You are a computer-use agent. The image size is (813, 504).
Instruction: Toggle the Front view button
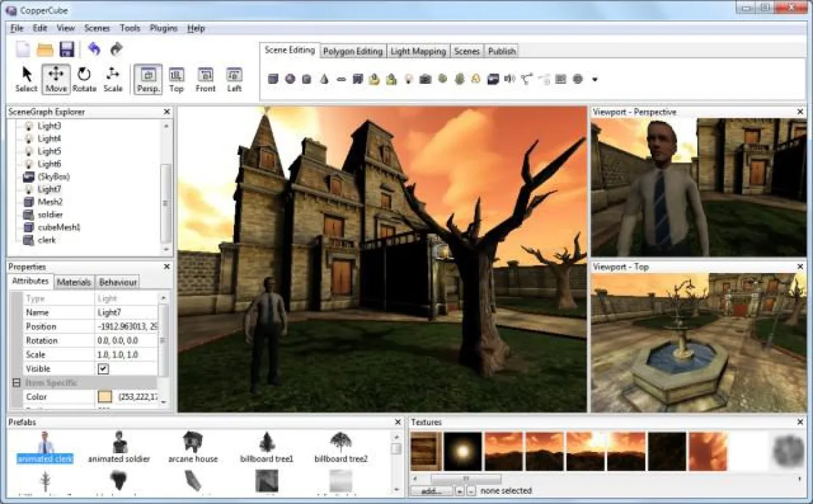point(205,79)
